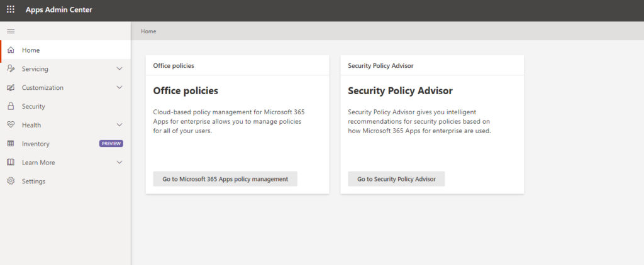Screen dimensions: 644x265
Task: Click the Health heart icon
Action: click(11, 125)
